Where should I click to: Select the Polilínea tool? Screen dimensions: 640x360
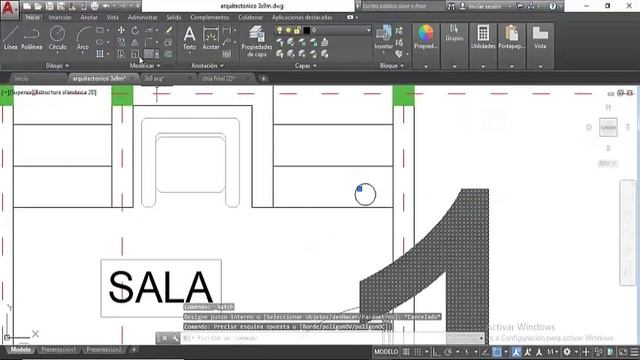pos(31,38)
